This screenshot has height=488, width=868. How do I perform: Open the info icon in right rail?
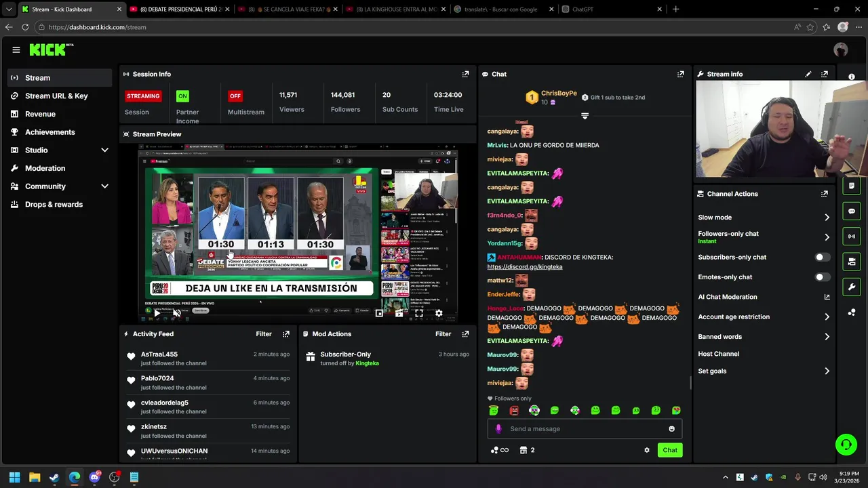tap(852, 77)
